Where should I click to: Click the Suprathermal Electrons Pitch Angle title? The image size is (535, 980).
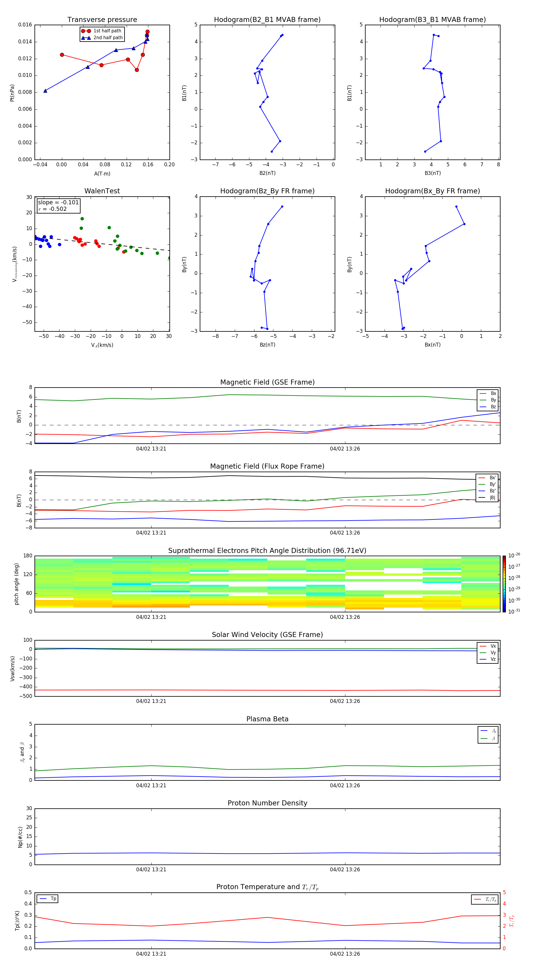[267, 551]
